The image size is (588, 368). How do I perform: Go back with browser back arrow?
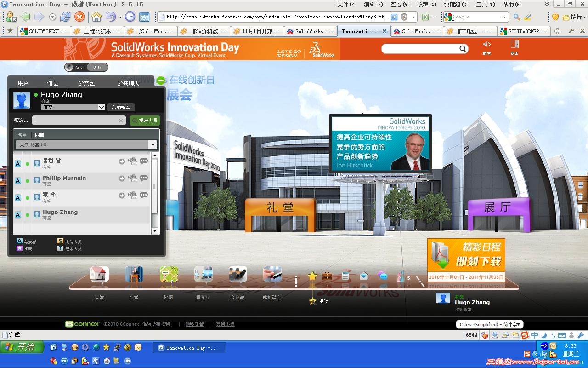click(25, 17)
